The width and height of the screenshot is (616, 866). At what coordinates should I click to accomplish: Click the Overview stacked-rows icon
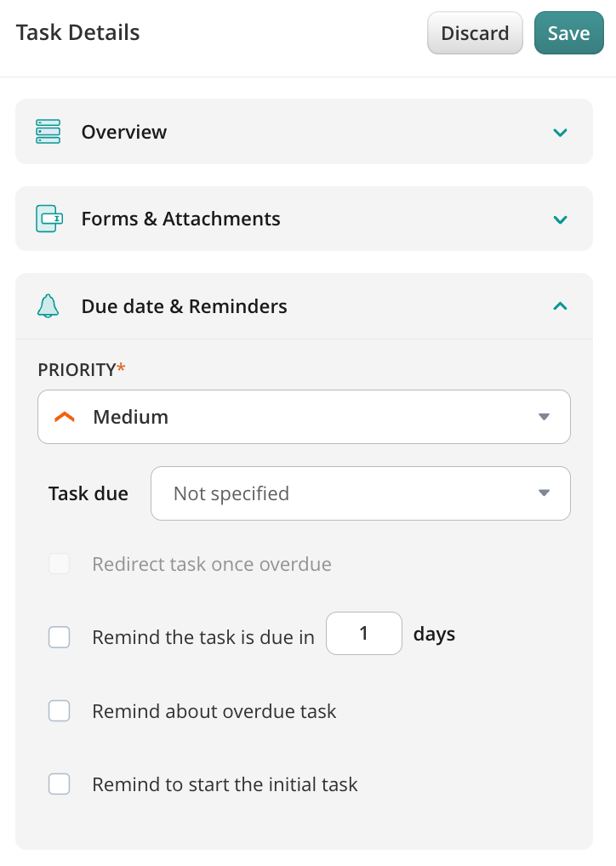click(48, 132)
